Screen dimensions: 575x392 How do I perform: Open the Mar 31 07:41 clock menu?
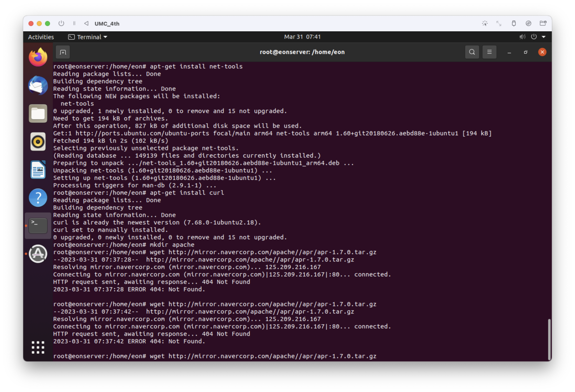tap(302, 37)
